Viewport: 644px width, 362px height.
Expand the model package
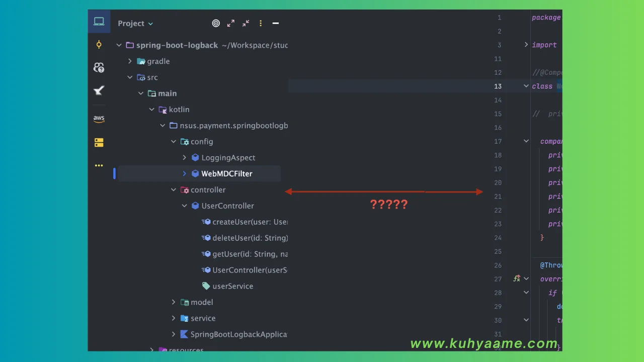174,302
